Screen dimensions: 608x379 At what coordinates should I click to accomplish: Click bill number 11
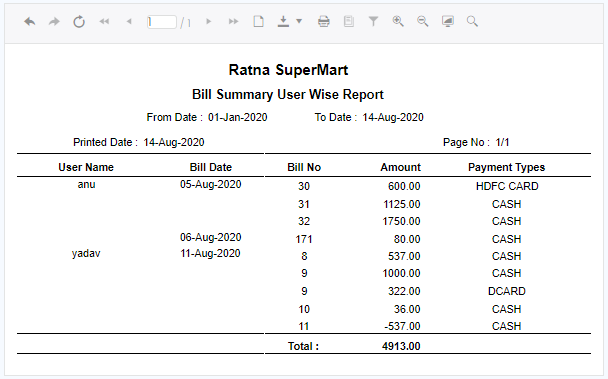click(x=304, y=326)
